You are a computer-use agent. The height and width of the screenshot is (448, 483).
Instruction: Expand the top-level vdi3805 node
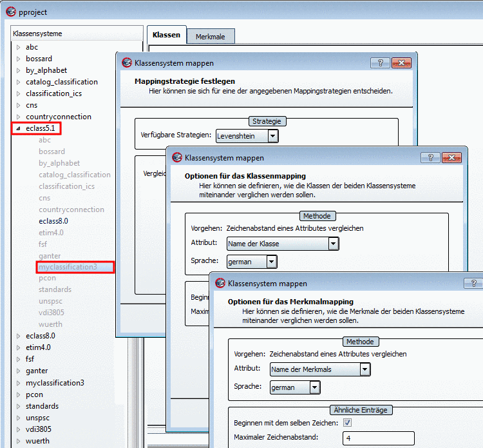click(x=18, y=429)
